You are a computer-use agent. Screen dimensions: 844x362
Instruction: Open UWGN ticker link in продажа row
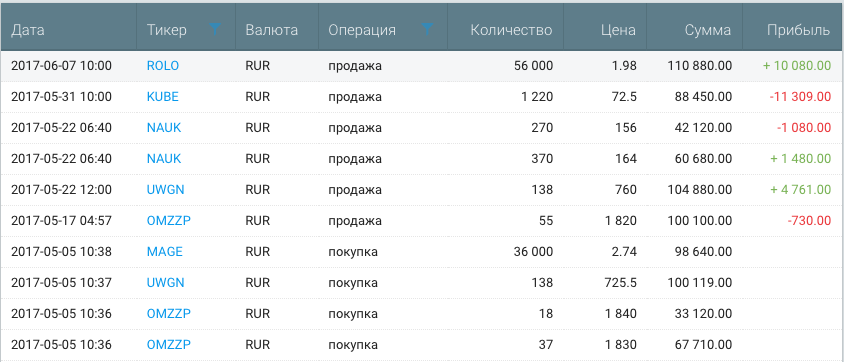pos(165,190)
